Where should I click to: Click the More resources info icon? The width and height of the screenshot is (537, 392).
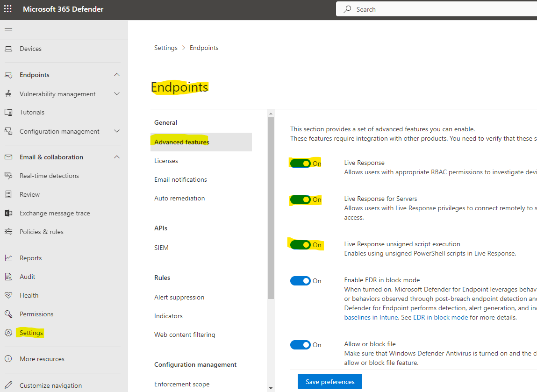tap(8, 359)
